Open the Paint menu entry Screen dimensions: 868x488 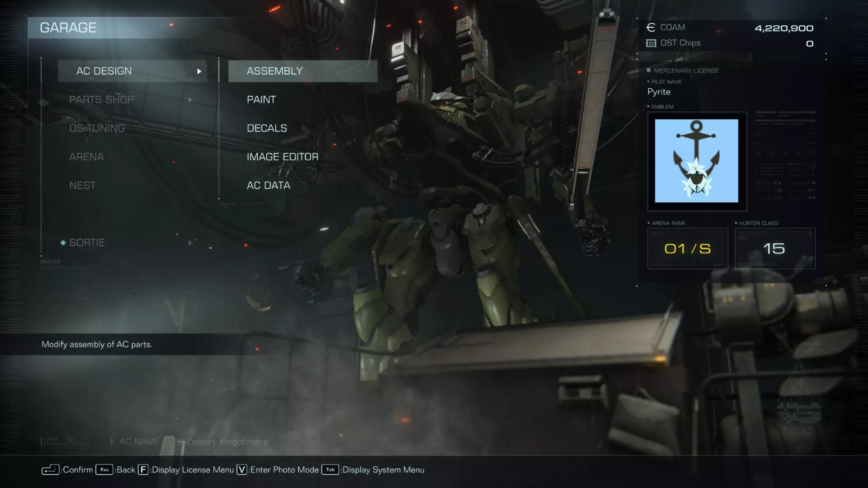tap(261, 100)
